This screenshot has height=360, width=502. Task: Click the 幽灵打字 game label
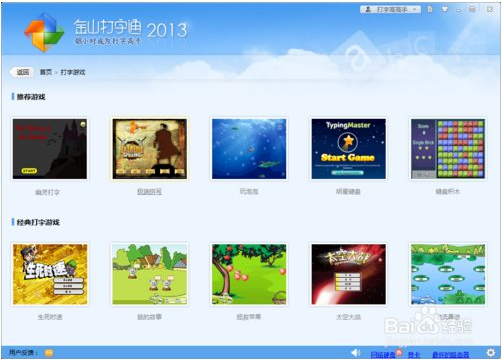point(47,192)
